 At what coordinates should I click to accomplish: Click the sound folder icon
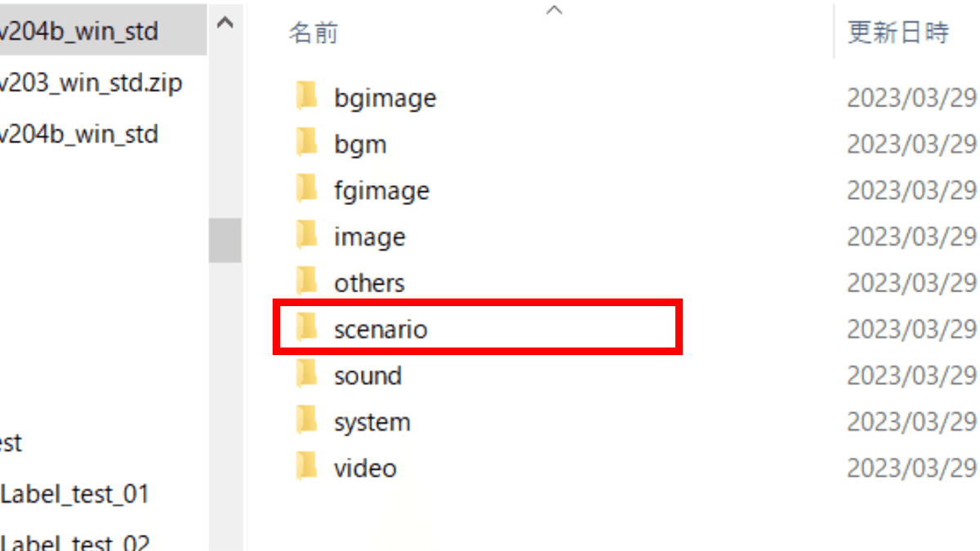(307, 375)
